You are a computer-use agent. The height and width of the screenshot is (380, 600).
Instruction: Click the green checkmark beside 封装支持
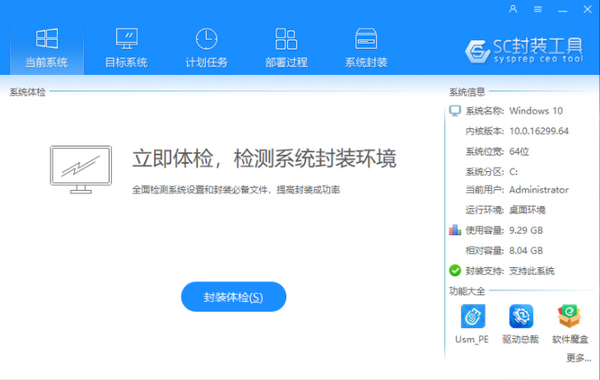pos(455,271)
